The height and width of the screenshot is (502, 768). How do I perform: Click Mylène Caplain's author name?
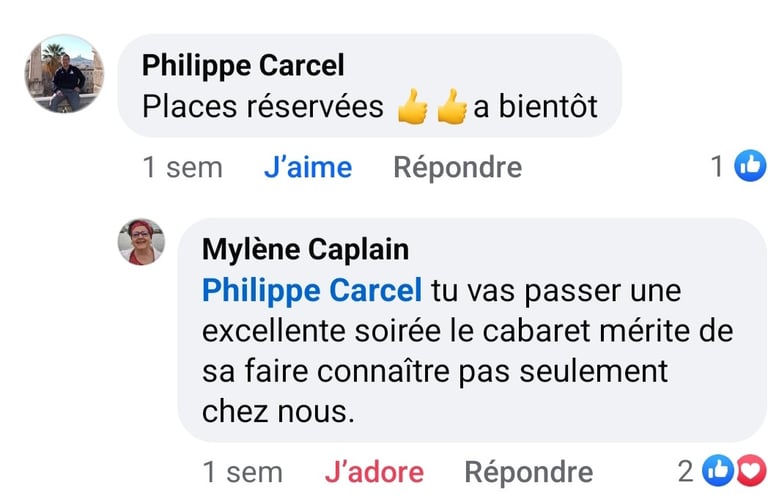[x=305, y=249]
